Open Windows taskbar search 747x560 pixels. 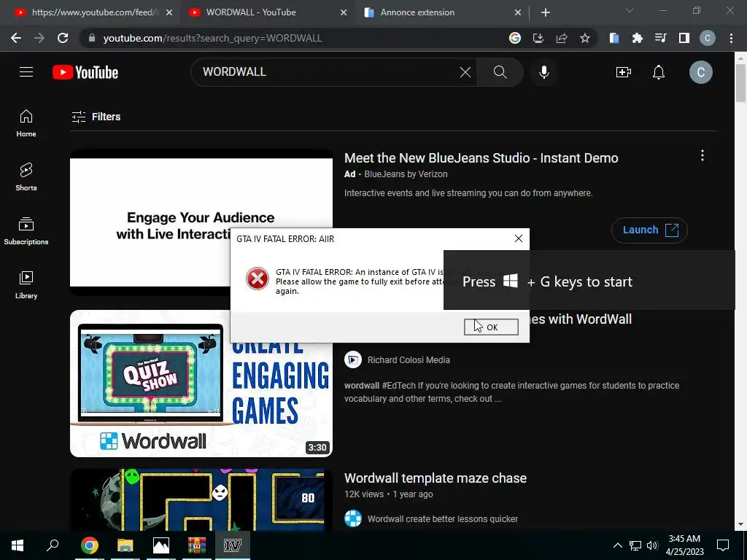53,545
